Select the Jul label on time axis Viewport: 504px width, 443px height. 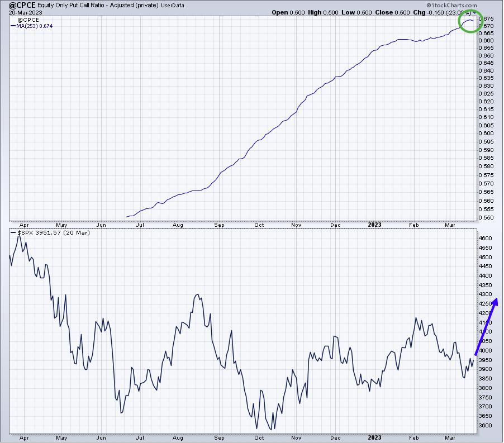coord(140,225)
